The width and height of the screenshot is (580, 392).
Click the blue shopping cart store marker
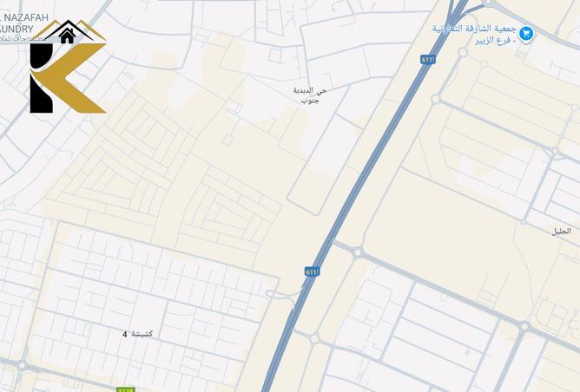pos(526,35)
